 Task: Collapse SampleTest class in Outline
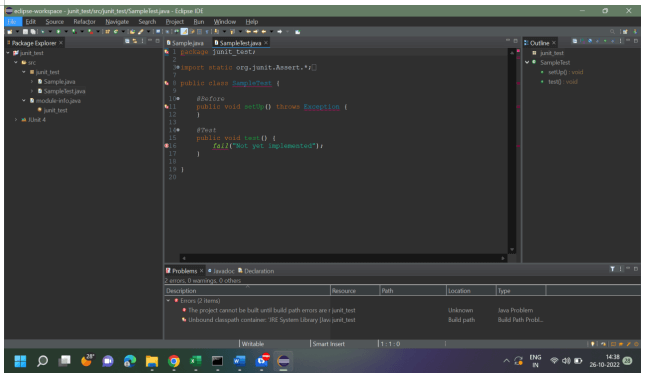[527, 62]
